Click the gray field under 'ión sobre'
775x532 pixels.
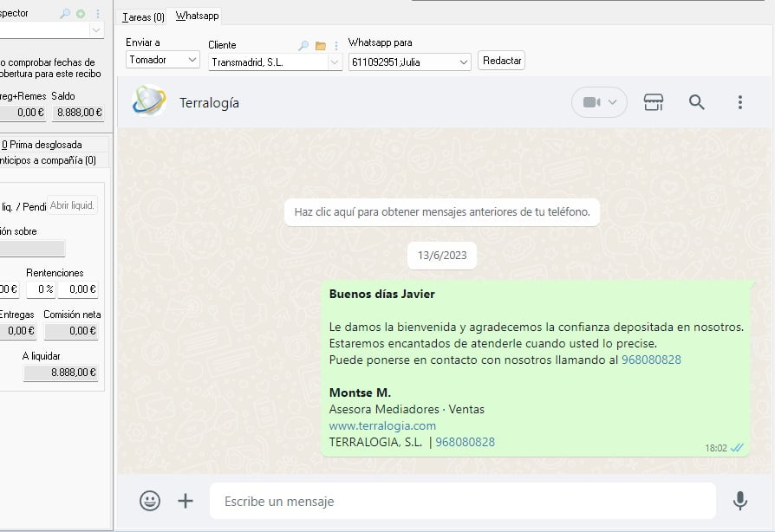[33, 249]
